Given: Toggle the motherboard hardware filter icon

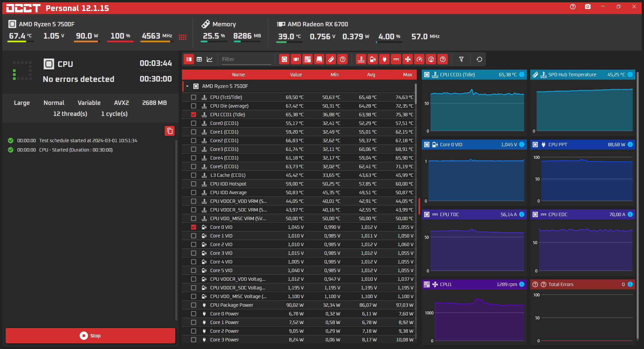Looking at the screenshot, I should [x=308, y=59].
